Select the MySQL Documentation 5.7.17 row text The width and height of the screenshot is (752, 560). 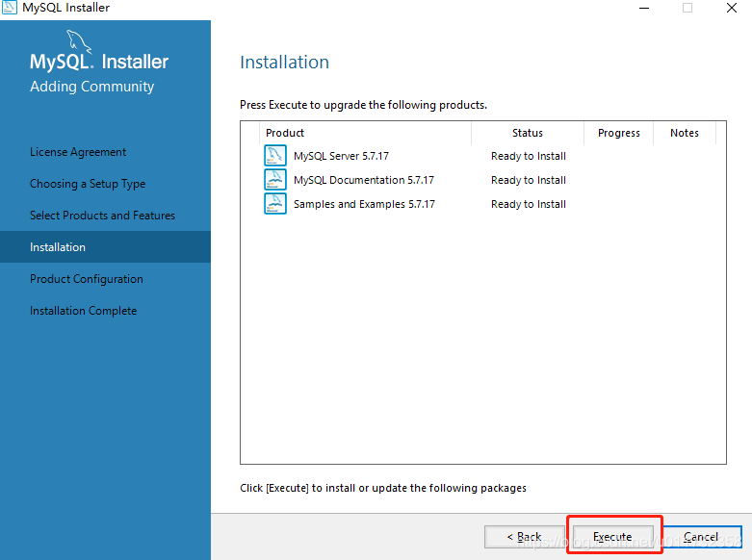tap(364, 180)
